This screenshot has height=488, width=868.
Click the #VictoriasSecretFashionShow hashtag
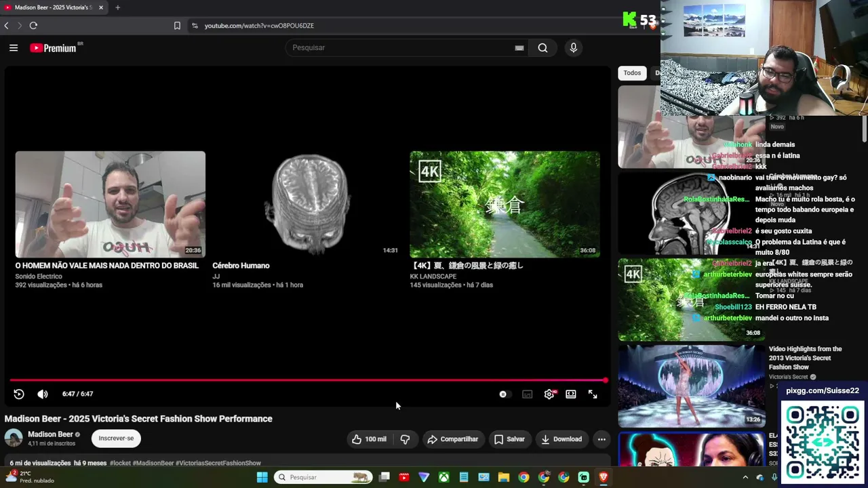[x=218, y=463]
